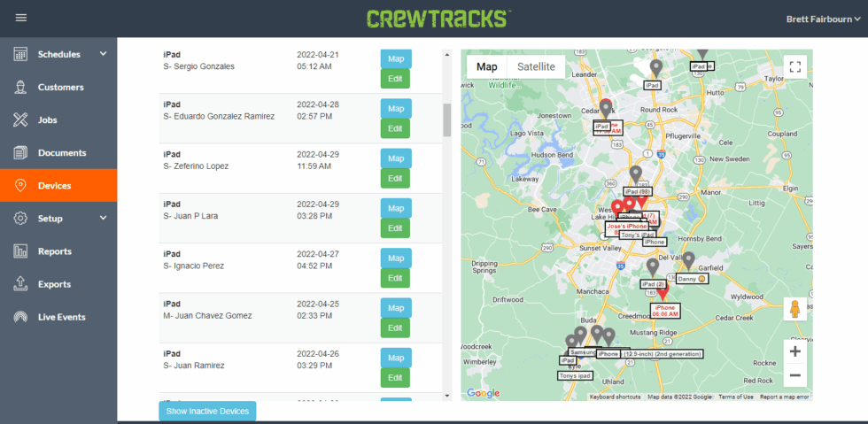Open the hamburger menu icon
Viewport: 868px width, 424px height.
coord(21,18)
